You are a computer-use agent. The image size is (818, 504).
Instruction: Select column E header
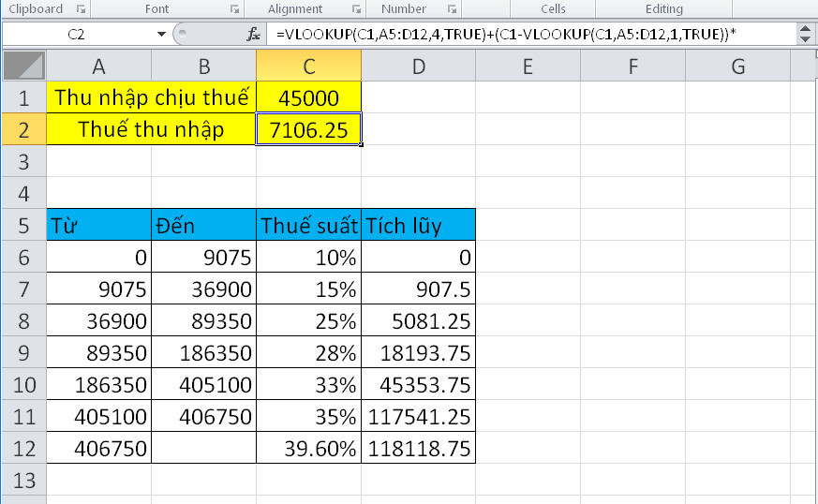pyautogui.click(x=528, y=67)
